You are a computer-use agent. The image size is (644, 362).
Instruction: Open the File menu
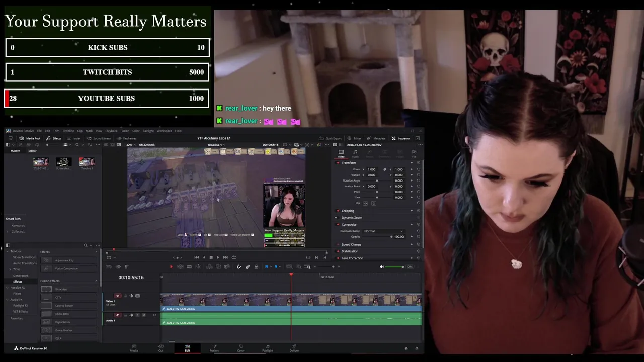[x=39, y=131]
